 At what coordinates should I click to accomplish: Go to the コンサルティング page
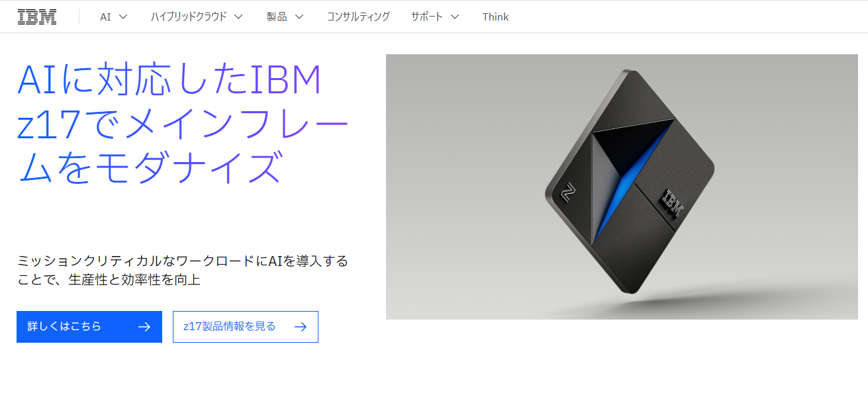coord(358,17)
